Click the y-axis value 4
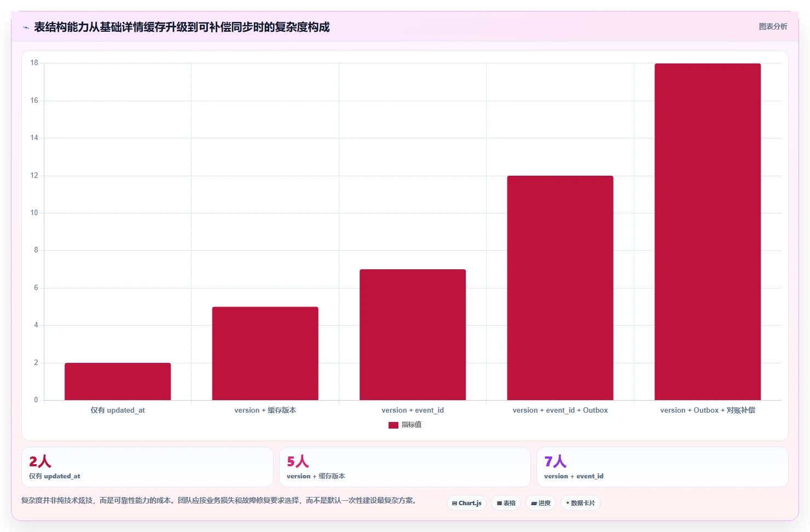Viewport: 810px width, 532px height. [36, 325]
